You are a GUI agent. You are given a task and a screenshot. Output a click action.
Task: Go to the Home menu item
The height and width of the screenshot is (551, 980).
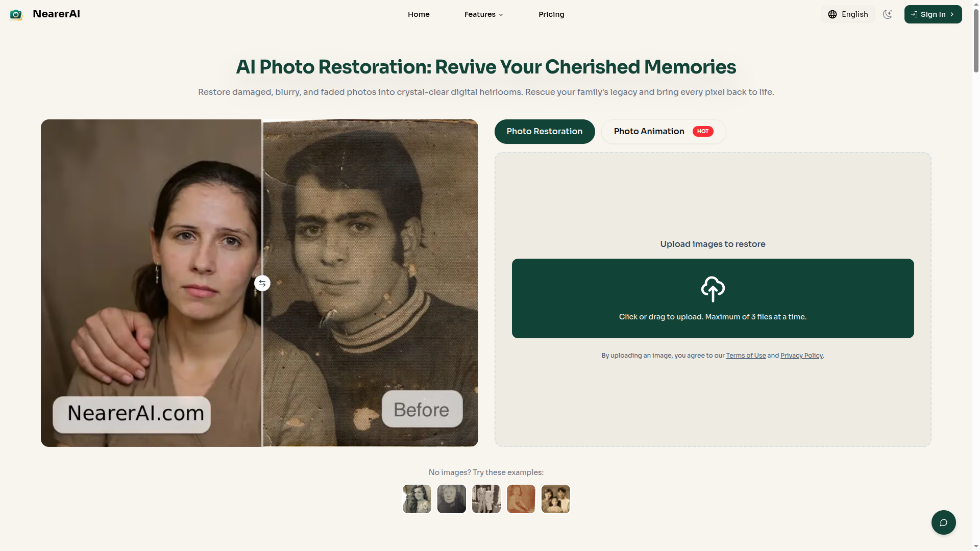coord(419,14)
